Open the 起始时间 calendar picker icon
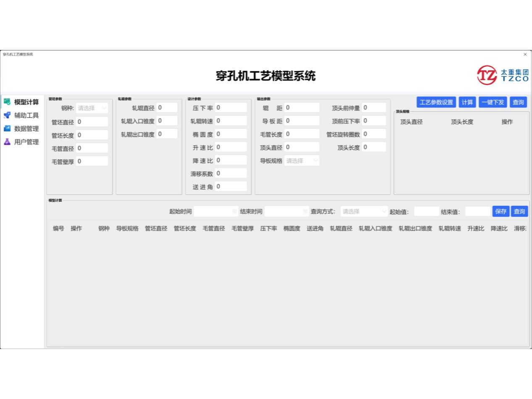Image resolution: width=532 pixels, height=399 pixels. 234,212
